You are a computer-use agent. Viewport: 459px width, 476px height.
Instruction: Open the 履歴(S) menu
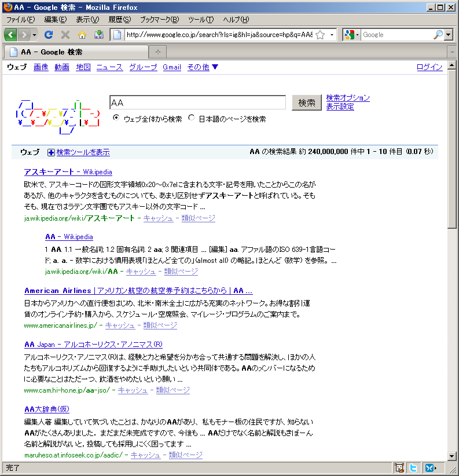120,20
